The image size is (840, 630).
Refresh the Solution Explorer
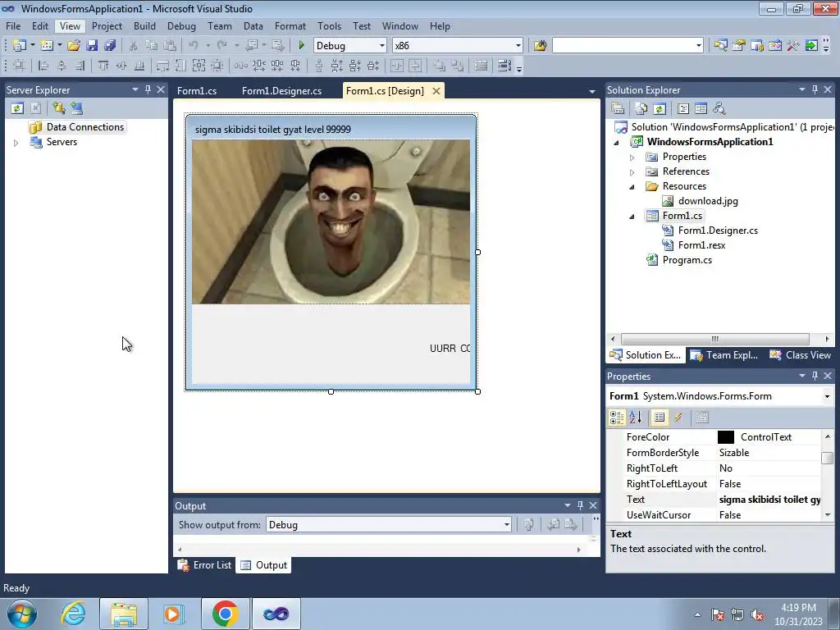click(660, 109)
